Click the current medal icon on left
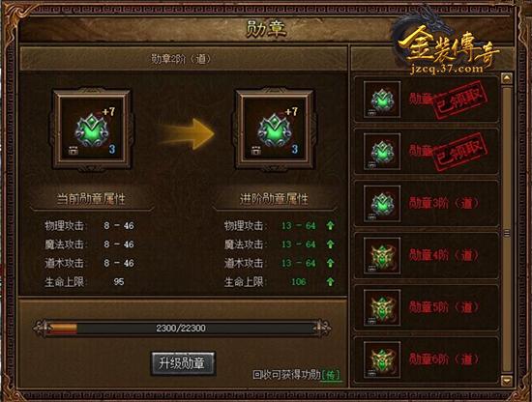Viewport: 532px width, 402px height. [x=92, y=129]
